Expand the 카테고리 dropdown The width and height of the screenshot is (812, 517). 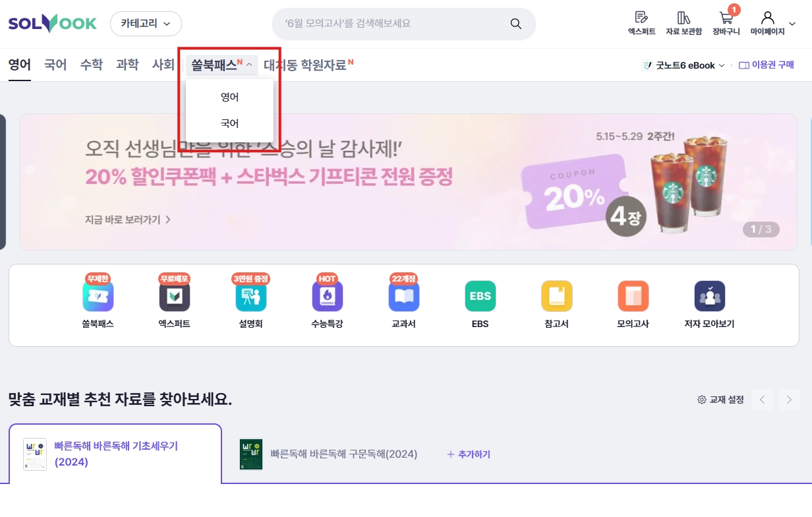coord(146,24)
